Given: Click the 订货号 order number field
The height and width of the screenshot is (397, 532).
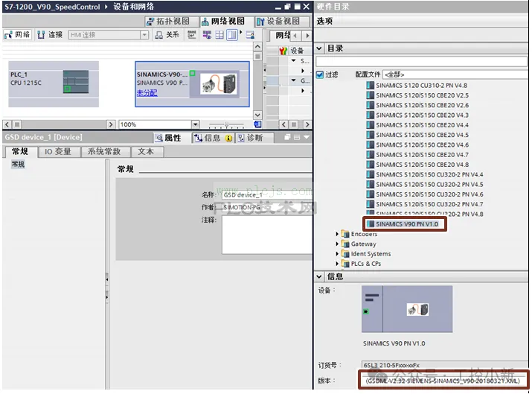Looking at the screenshot, I should [x=443, y=366].
